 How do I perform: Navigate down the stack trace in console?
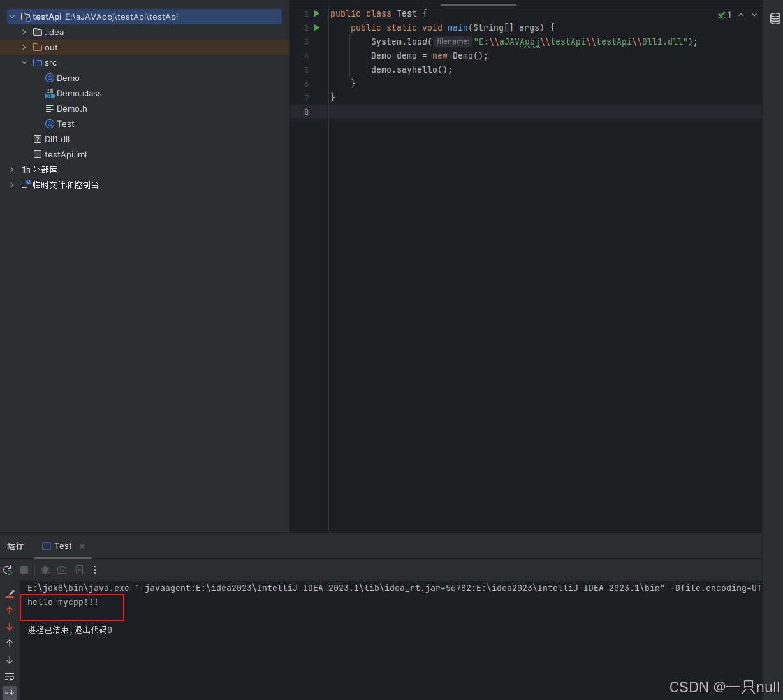[9, 627]
